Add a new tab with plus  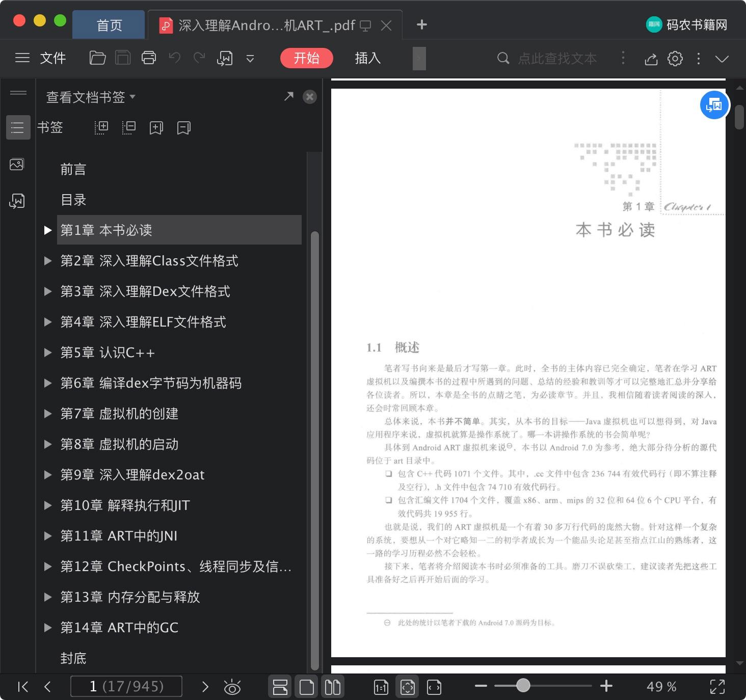pos(422,24)
